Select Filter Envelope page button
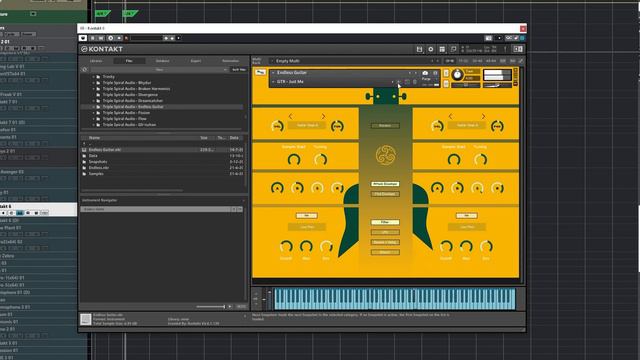This screenshot has height=360, width=640. 385,194
